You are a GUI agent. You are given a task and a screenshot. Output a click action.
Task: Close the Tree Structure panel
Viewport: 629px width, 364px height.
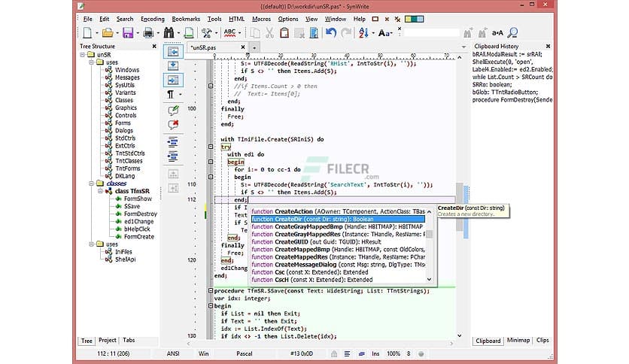pyautogui.click(x=154, y=47)
